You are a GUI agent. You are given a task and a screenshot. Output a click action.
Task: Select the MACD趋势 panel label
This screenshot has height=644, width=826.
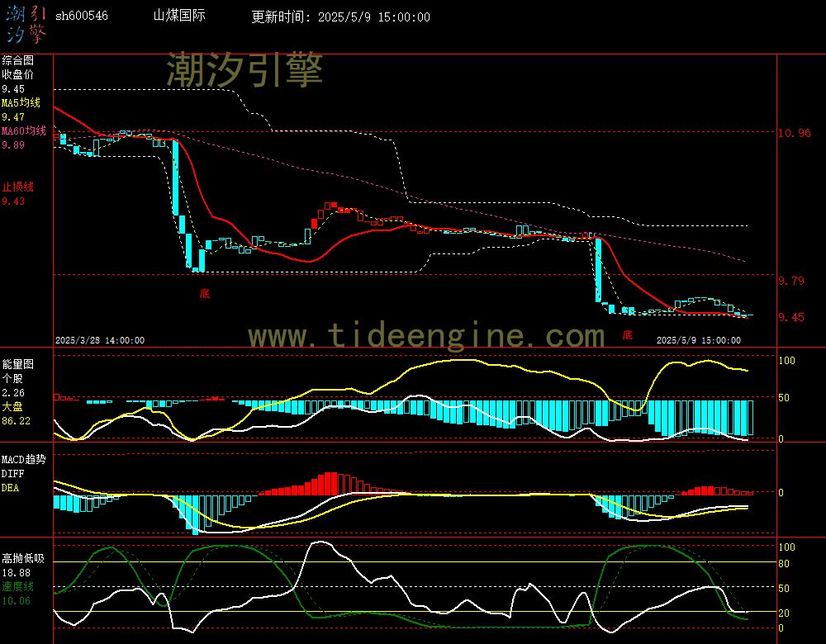click(x=24, y=460)
